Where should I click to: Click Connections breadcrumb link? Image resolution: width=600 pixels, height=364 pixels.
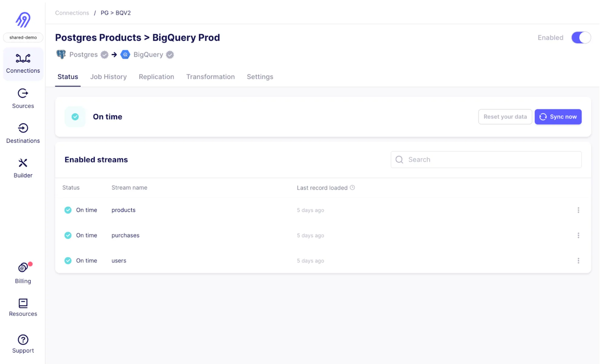coord(72,13)
